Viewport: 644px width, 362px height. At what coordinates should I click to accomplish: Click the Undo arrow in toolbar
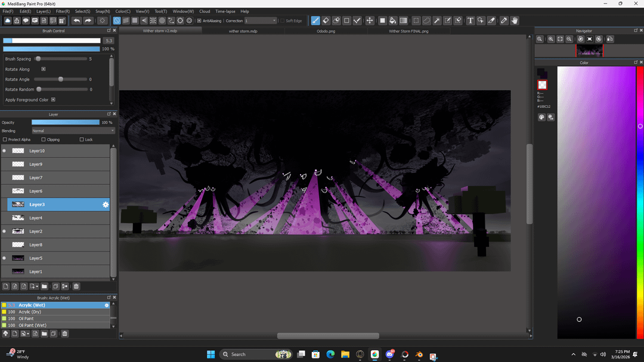(77, 20)
